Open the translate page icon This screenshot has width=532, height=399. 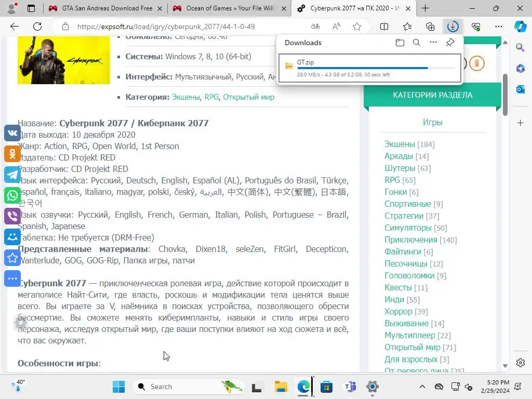click(x=315, y=26)
